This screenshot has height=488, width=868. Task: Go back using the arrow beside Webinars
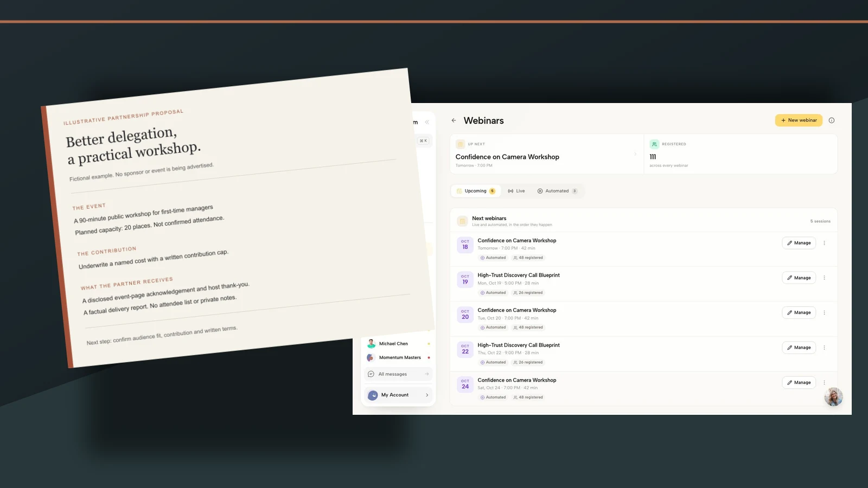pos(454,120)
